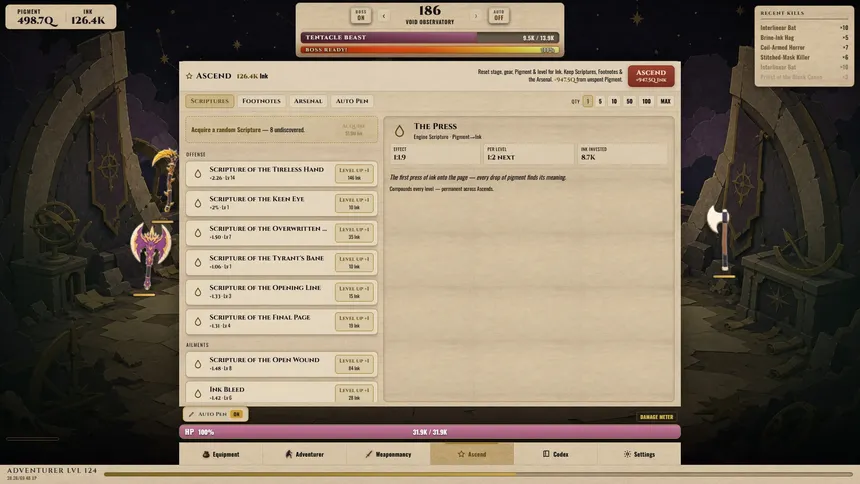Click Acquire random Scripture button

tap(354, 130)
